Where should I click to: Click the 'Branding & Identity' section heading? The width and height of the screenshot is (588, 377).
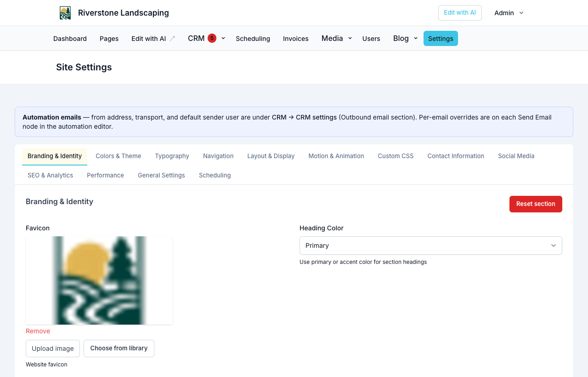click(59, 201)
